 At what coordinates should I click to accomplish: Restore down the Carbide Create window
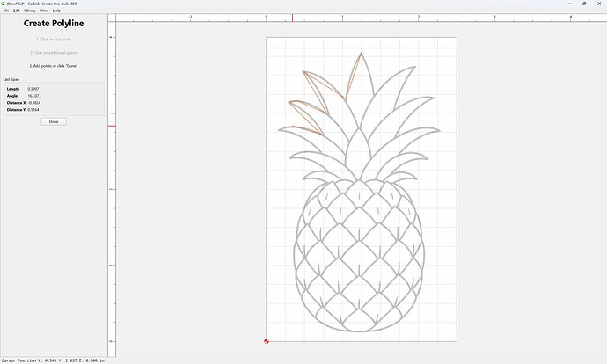(584, 4)
